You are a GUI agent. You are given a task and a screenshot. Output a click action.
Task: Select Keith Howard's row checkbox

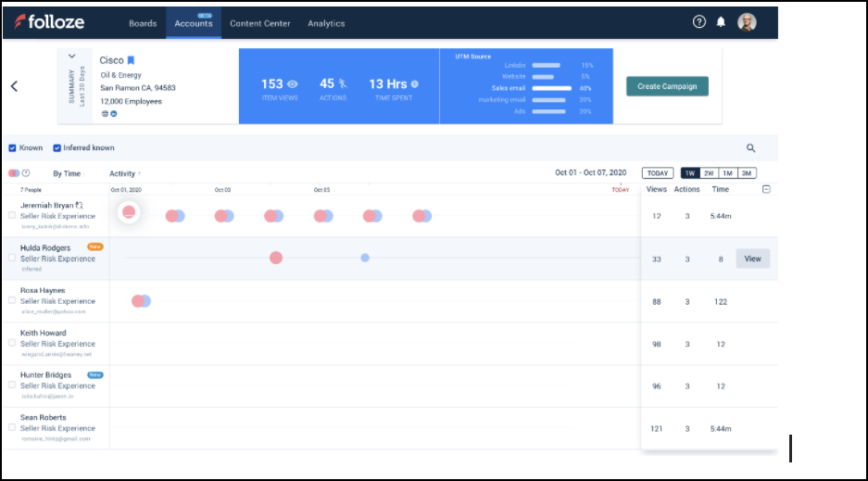(12, 343)
